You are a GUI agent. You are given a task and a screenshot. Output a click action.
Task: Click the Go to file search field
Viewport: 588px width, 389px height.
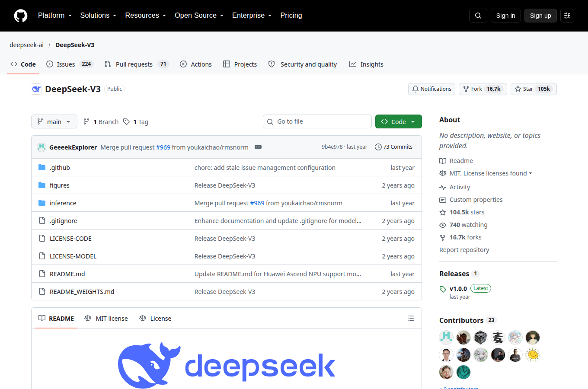point(317,121)
